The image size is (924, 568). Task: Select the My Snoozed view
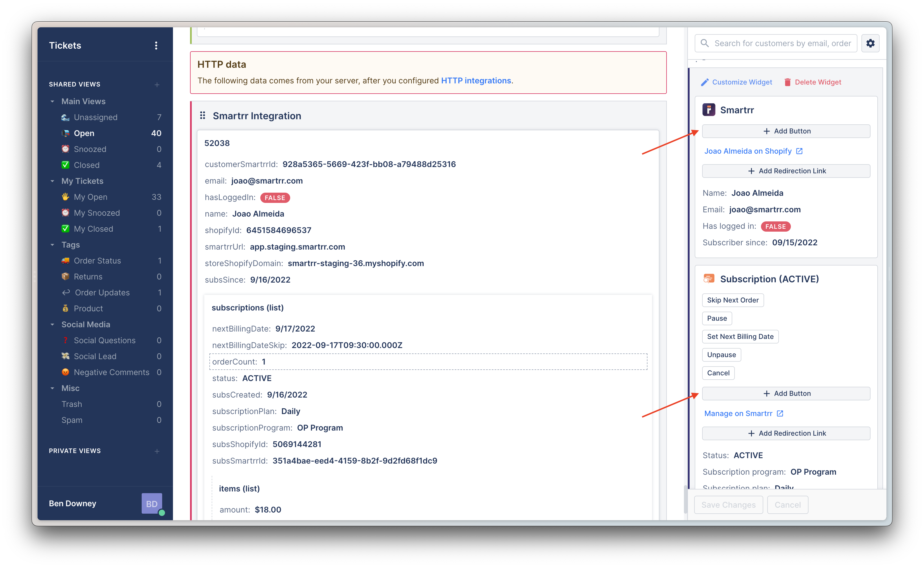[x=96, y=213]
